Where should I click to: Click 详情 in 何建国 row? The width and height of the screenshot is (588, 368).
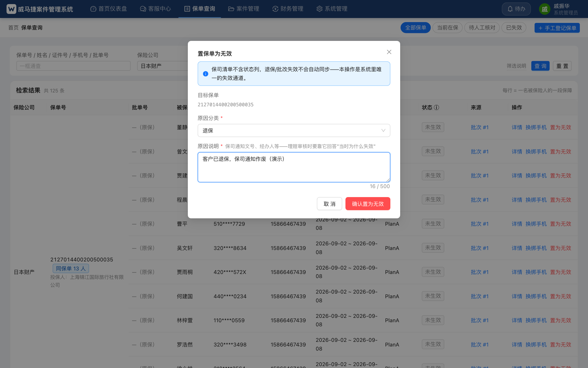517,296
